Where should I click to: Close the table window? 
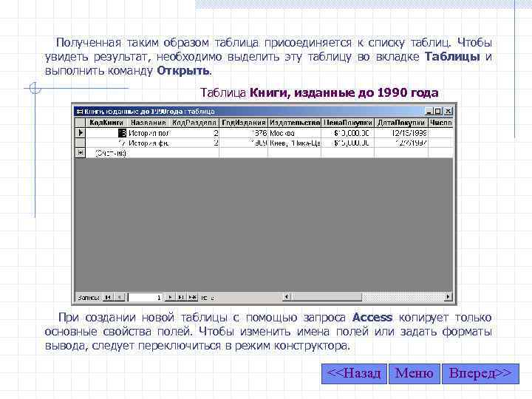[449, 112]
